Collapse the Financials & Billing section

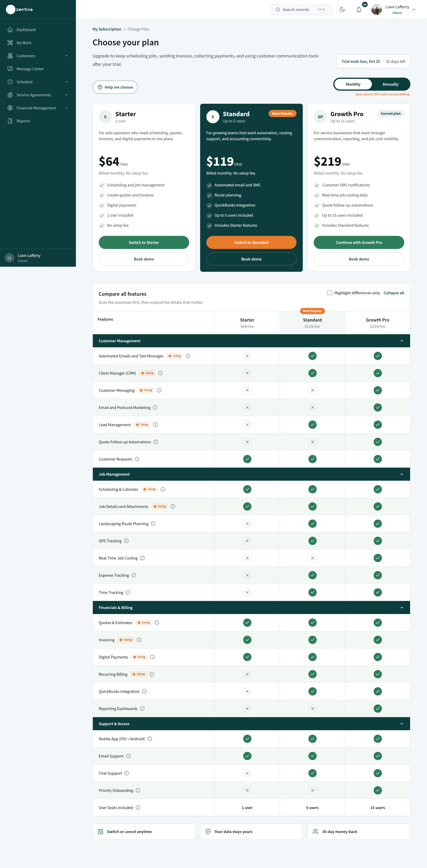402,608
